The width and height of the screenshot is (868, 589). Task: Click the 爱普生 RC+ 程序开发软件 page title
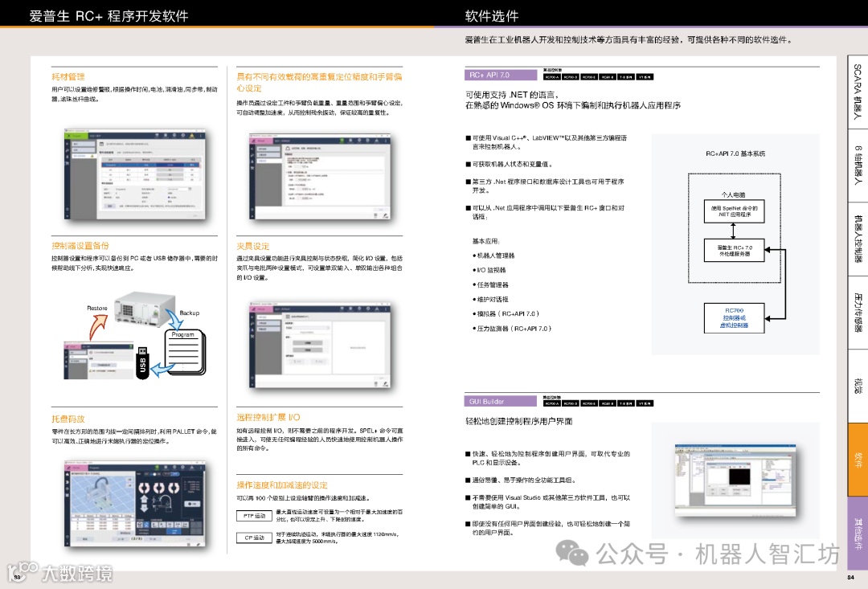tap(109, 16)
